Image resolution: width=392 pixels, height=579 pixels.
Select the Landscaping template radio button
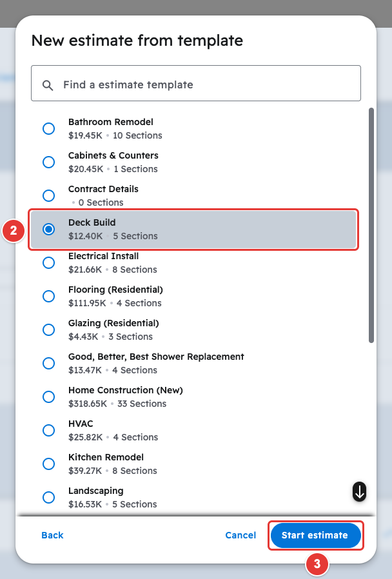(49, 497)
